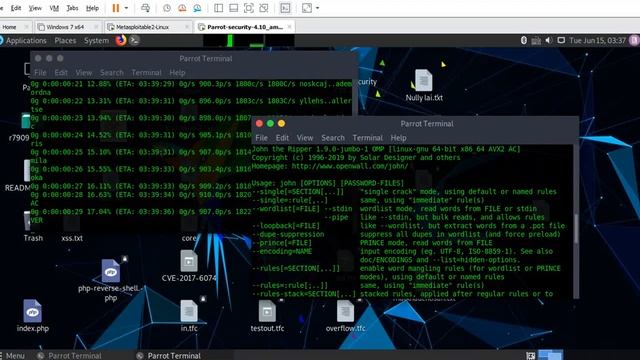Click the revert snapshot orange clock icon
This screenshot has height=360, width=640.
click(182, 8)
